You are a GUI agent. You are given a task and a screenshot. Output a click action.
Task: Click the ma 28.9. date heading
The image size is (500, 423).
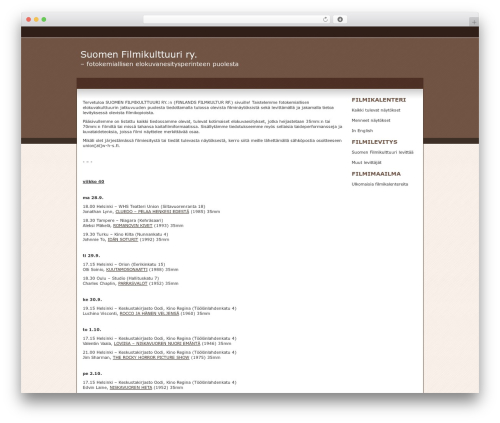93,198
